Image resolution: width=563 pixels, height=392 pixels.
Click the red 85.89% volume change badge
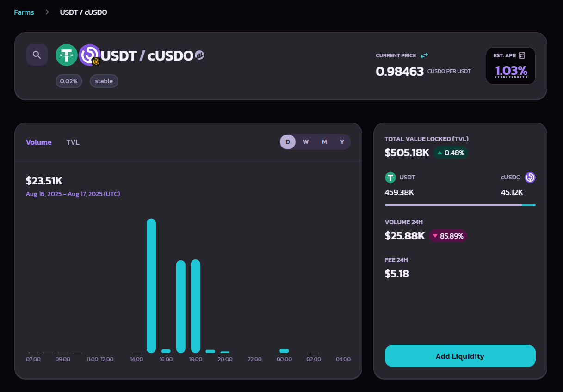coord(448,236)
